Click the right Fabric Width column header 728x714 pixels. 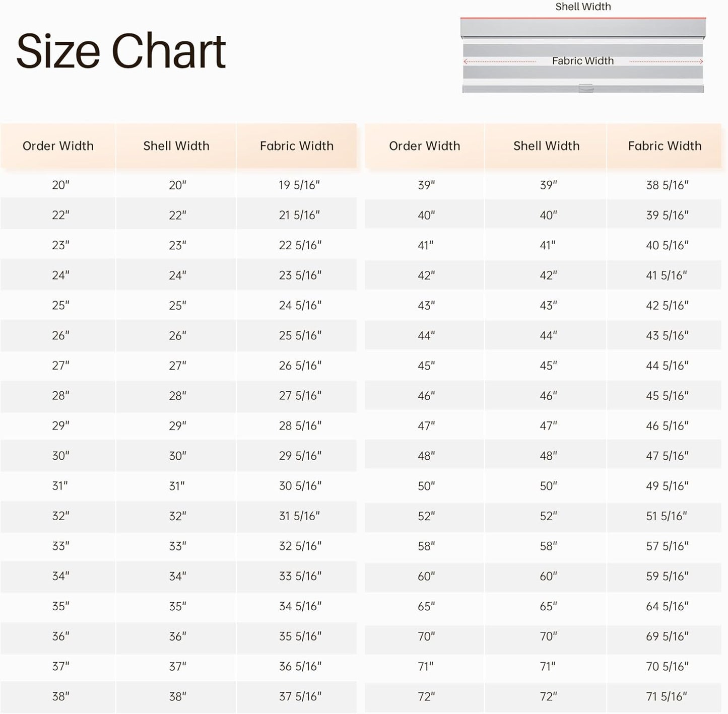tap(665, 146)
